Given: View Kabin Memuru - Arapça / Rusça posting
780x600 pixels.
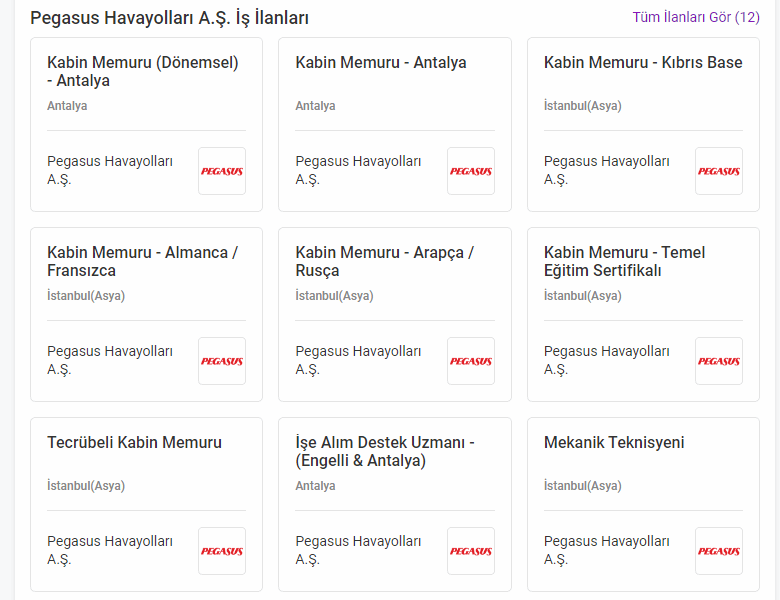Looking at the screenshot, I should pyautogui.click(x=385, y=261).
